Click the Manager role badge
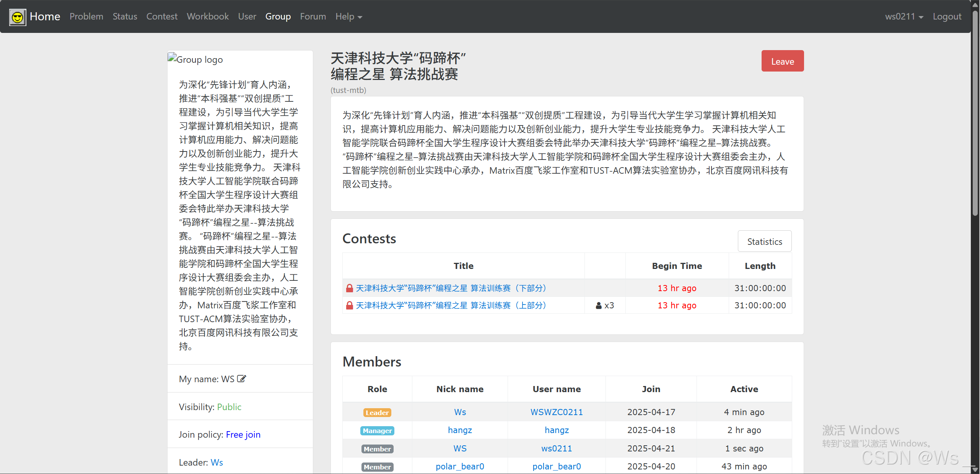This screenshot has height=474, width=980. pos(377,431)
